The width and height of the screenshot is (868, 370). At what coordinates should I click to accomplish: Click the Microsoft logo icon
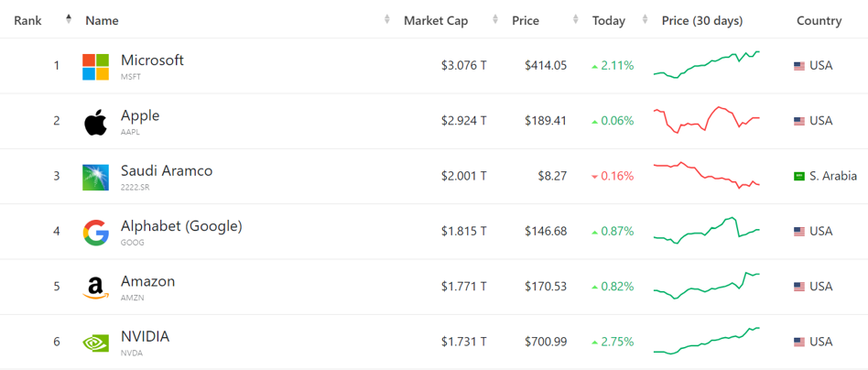[95, 66]
